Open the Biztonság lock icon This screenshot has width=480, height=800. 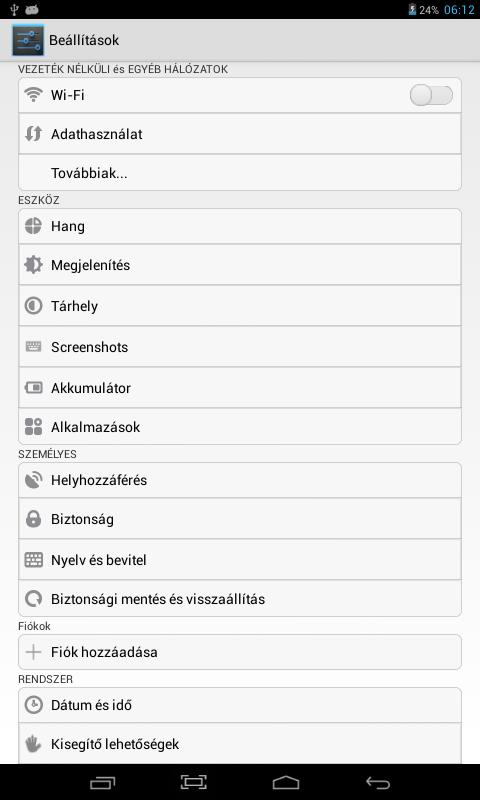point(34,519)
